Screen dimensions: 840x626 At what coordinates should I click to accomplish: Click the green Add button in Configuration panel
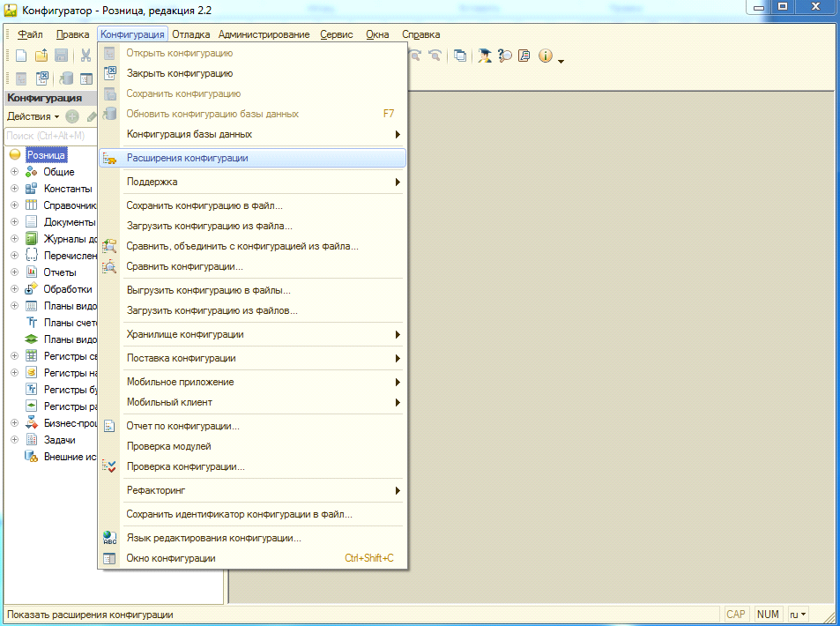pos(72,116)
